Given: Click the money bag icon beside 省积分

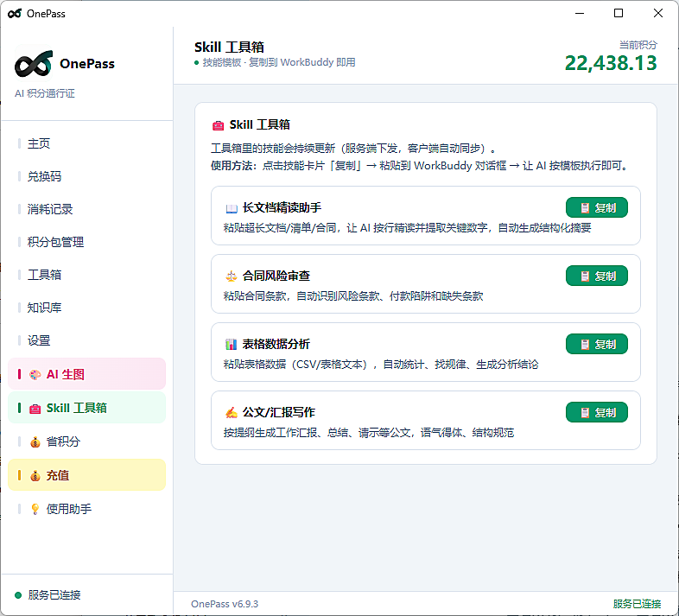Looking at the screenshot, I should pos(35,441).
